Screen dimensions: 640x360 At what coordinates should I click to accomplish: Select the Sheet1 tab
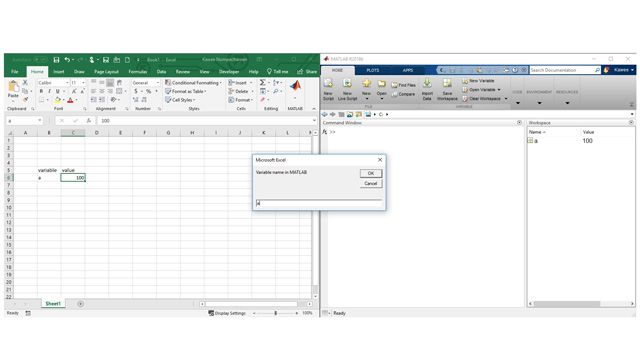[53, 304]
